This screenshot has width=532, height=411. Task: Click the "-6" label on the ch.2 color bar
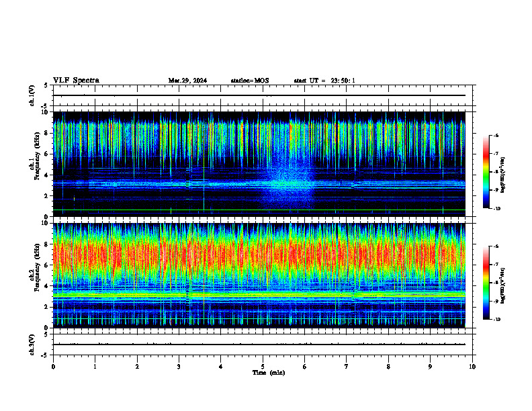[496, 246]
